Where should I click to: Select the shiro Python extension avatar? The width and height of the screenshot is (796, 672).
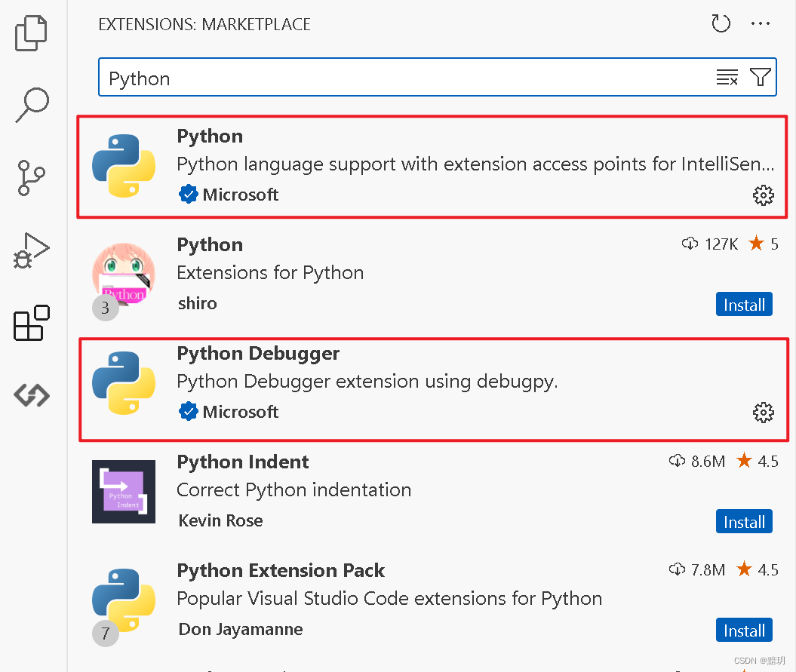[123, 274]
